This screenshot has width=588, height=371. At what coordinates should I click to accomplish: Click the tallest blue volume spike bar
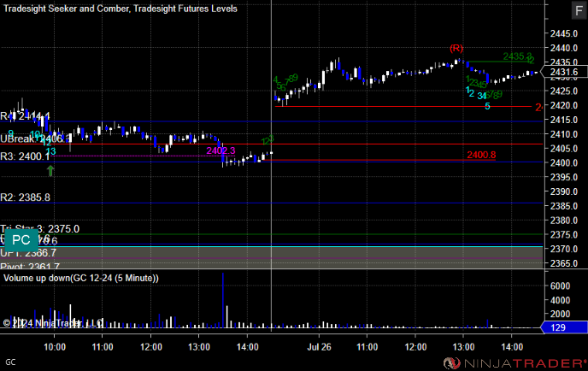pos(223,300)
